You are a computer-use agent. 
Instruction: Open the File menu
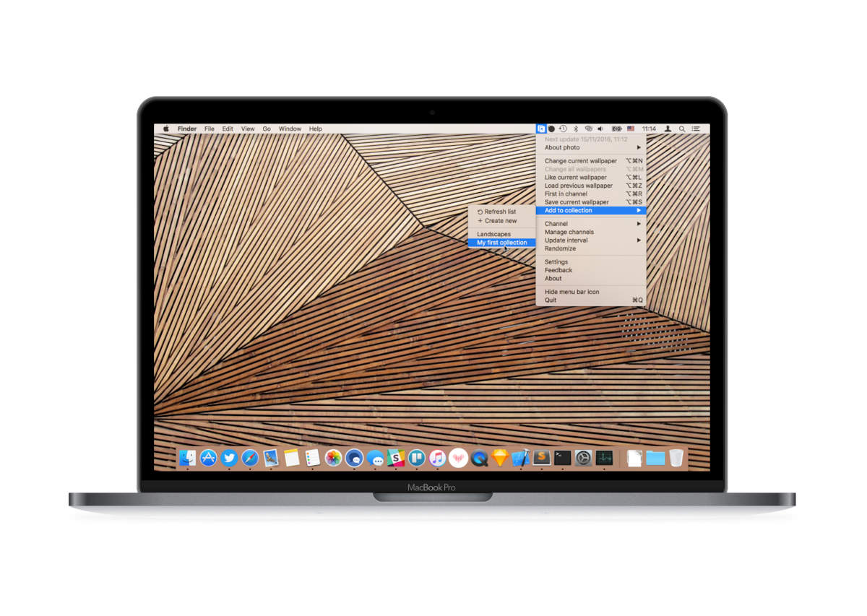pos(210,129)
